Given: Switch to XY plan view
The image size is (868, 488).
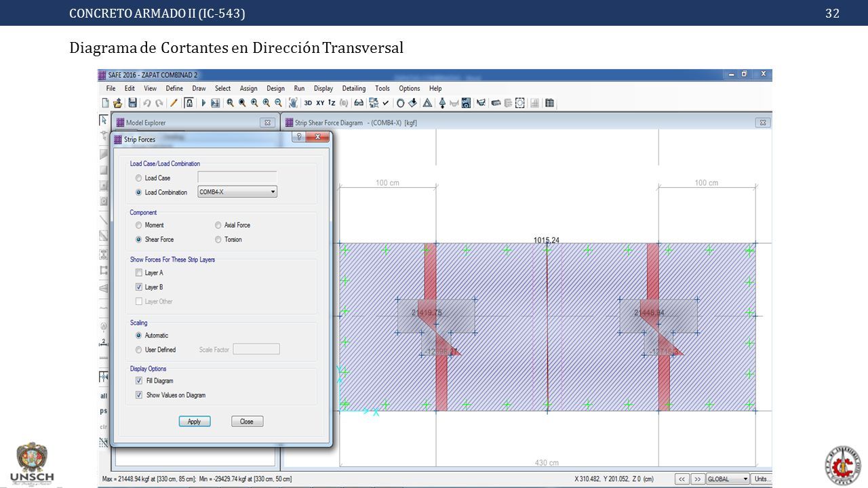Looking at the screenshot, I should click(319, 103).
